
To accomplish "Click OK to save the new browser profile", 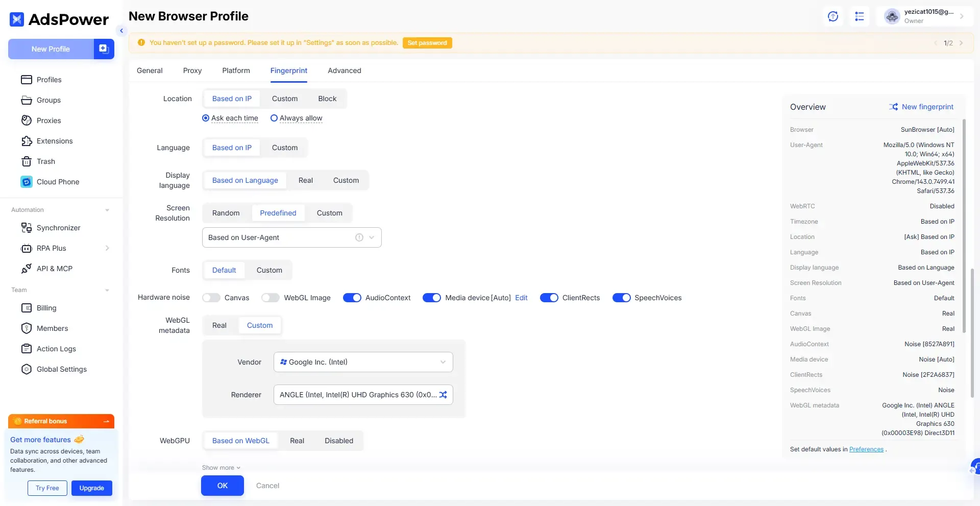I will (x=222, y=486).
